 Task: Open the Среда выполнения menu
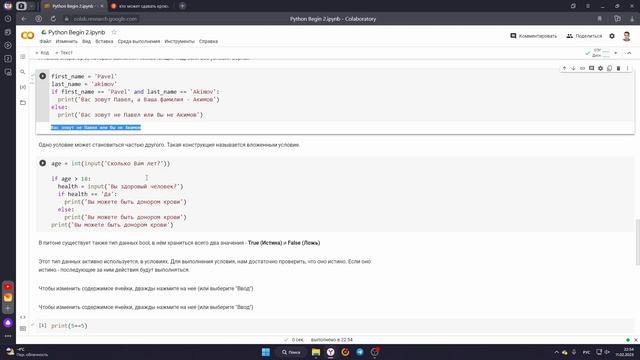139,42
